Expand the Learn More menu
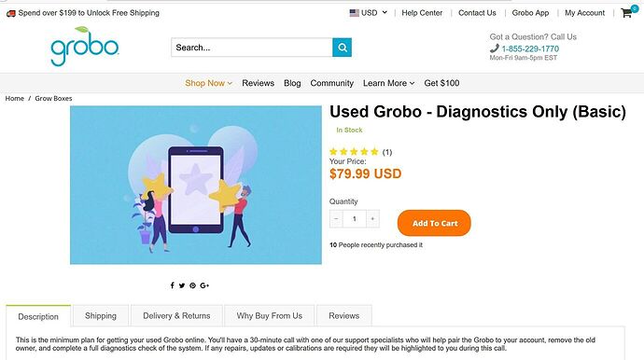644x360 pixels. [x=388, y=83]
